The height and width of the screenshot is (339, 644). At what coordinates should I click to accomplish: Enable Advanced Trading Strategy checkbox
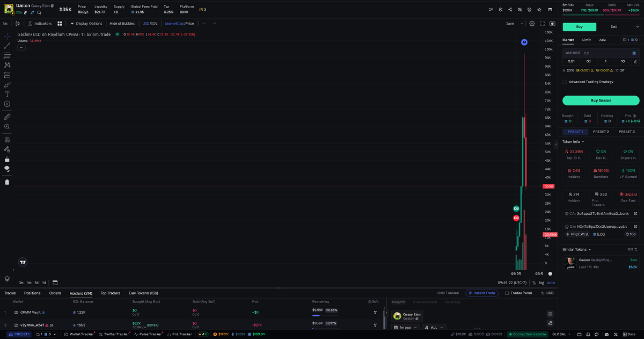point(565,82)
